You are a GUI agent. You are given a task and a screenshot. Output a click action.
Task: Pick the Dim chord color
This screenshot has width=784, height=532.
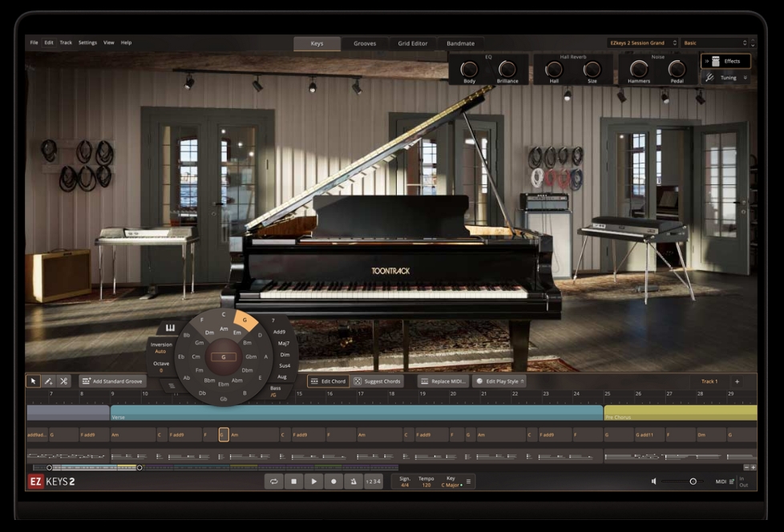[x=285, y=355]
